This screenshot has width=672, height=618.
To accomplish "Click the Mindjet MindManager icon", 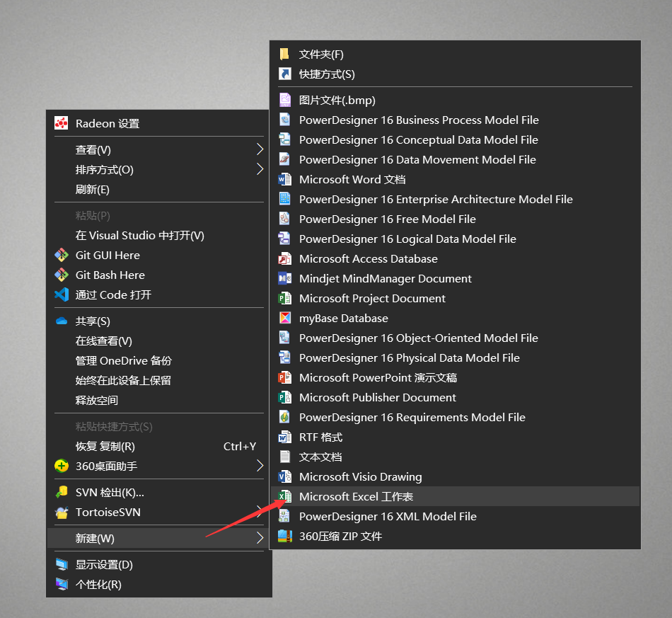I will [x=284, y=278].
